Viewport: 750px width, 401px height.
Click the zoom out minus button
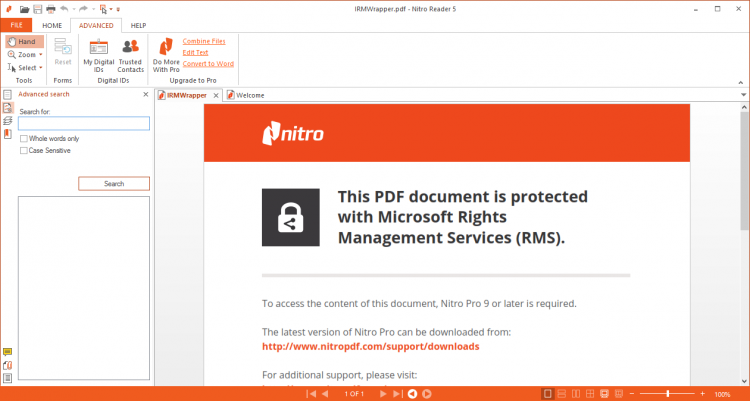pyautogui.click(x=631, y=394)
